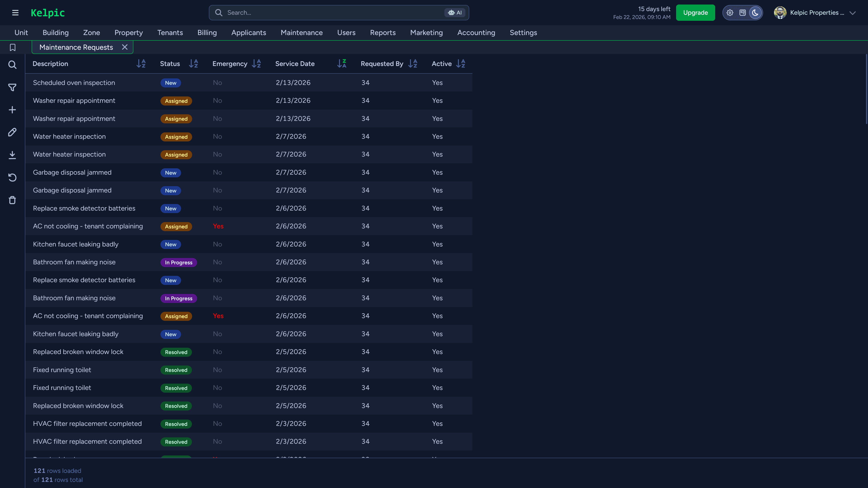
Task: Open the Requested By column sorter
Action: [x=413, y=63]
